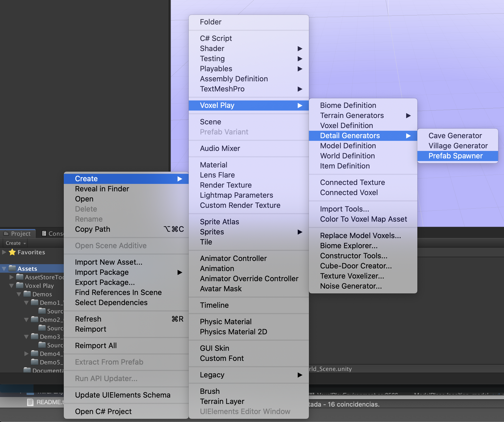
Task: Create a Sprite Atlas
Action: coord(249,222)
